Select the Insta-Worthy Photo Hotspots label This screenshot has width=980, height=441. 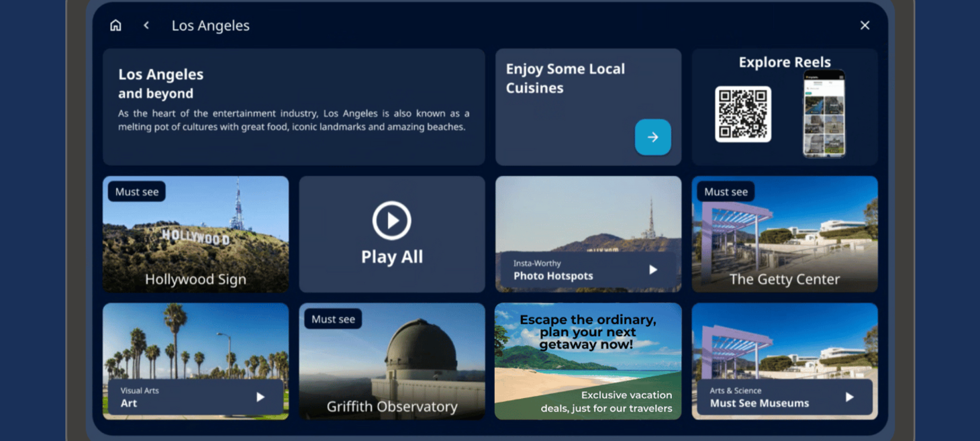[x=553, y=270]
